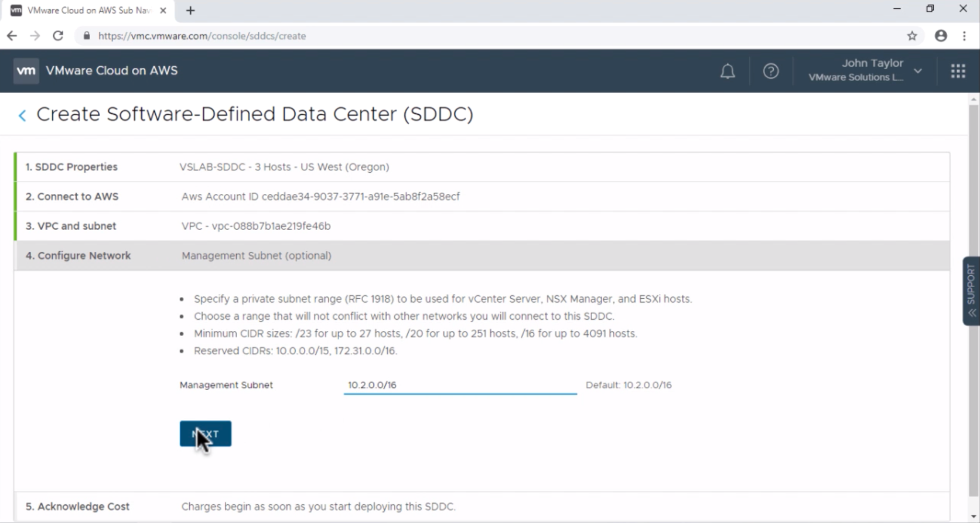
Task: Click the Aws Account ID text
Action: point(320,196)
